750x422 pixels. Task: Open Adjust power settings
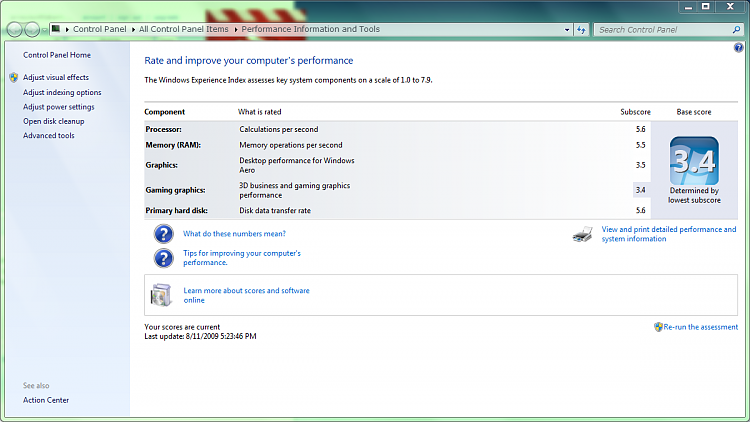coord(59,107)
